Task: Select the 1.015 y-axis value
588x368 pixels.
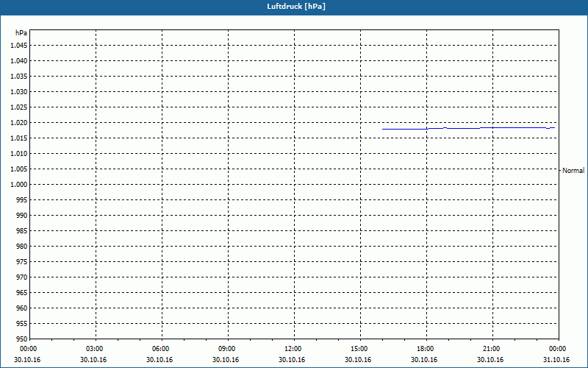Action: tap(19, 138)
